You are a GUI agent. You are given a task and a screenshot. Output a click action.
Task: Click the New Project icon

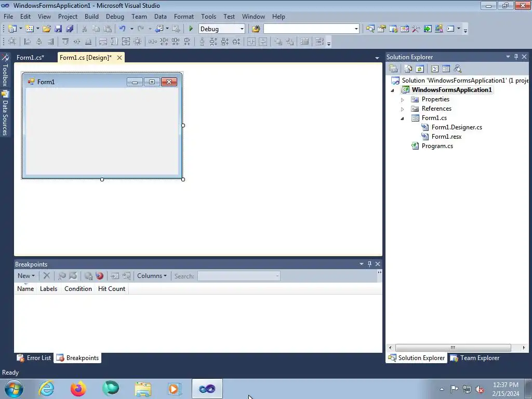coord(12,29)
